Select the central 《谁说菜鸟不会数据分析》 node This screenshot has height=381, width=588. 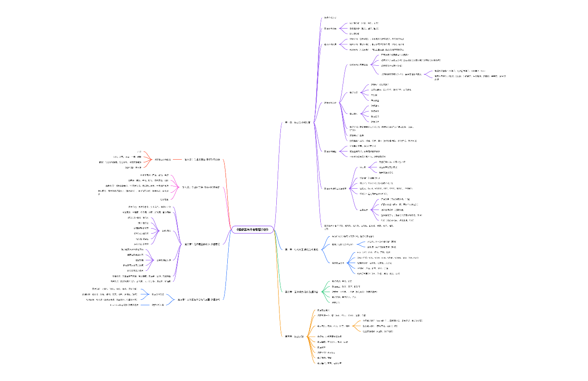point(252,230)
